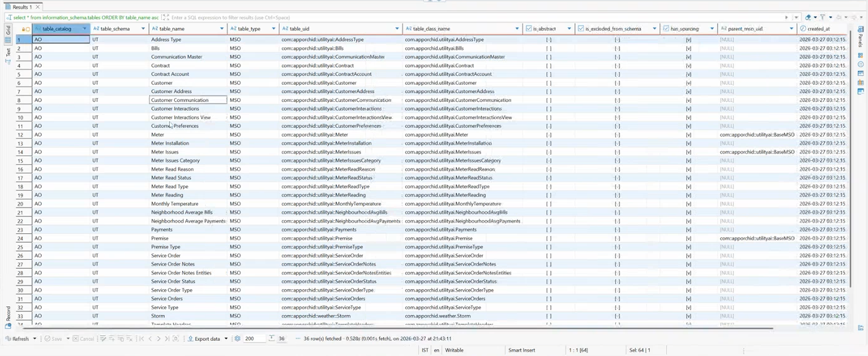Open the dropdown arrow next to the funnel icon

pyautogui.click(x=830, y=18)
